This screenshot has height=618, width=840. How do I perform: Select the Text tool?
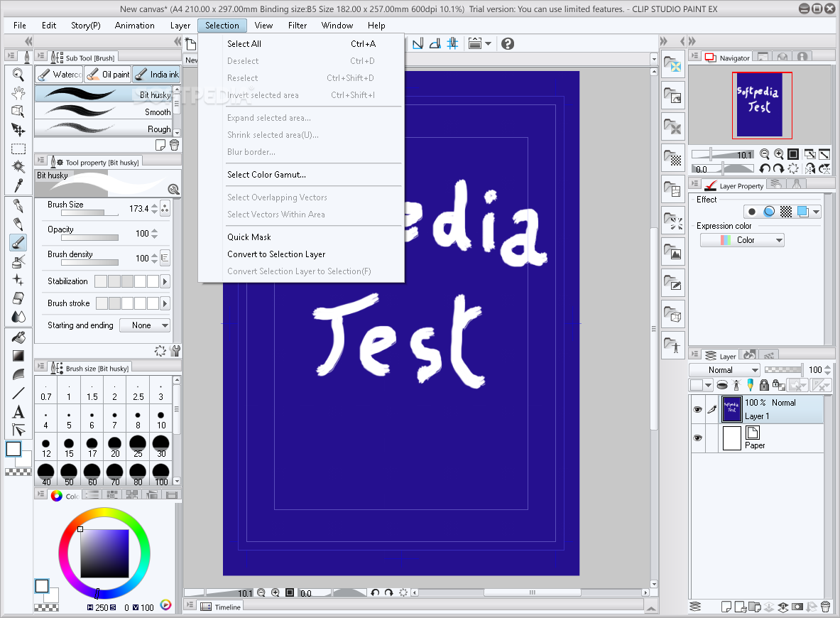point(18,411)
